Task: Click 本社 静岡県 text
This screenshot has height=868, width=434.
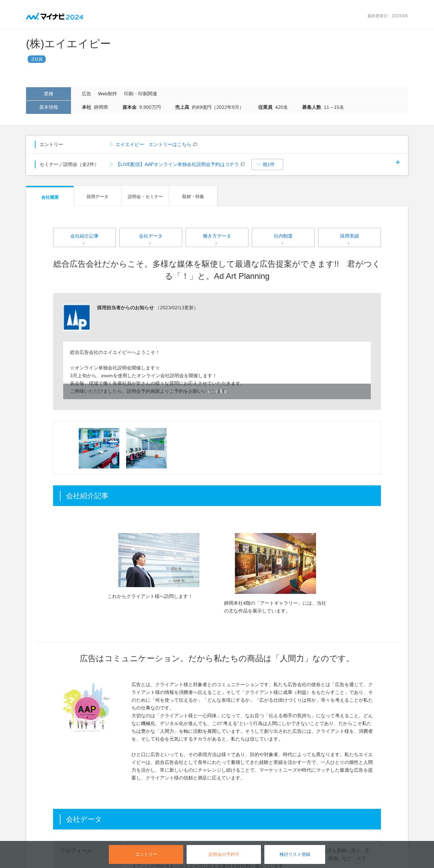Action: tap(95, 107)
